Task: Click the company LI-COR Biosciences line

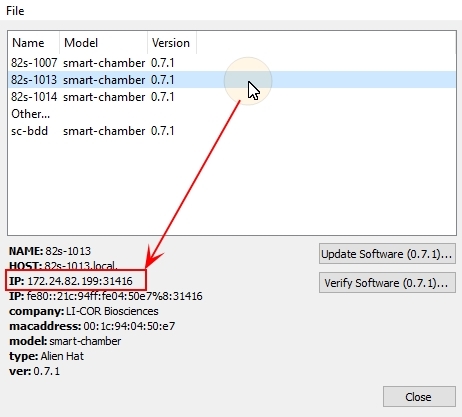Action: (84, 311)
